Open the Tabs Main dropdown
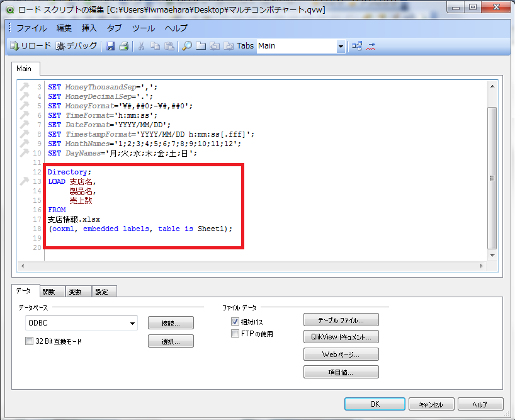515x420 pixels. click(x=341, y=47)
